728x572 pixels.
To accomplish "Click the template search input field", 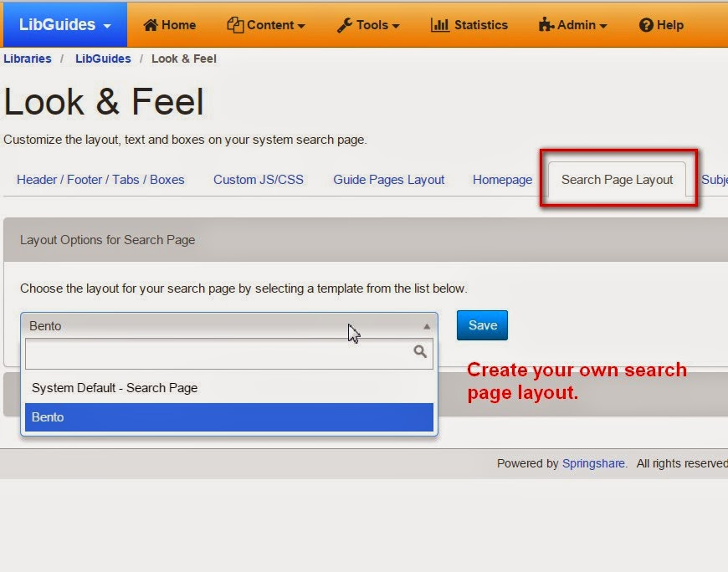I will (x=229, y=354).
